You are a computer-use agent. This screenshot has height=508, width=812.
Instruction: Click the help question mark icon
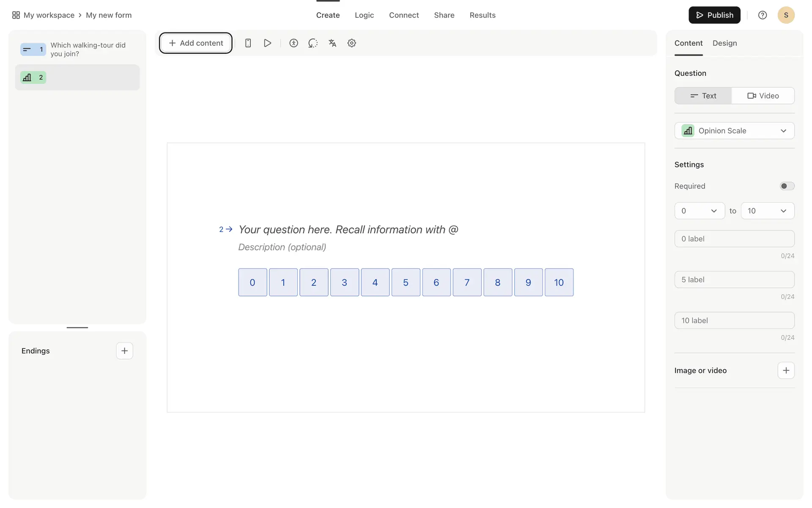click(x=762, y=15)
